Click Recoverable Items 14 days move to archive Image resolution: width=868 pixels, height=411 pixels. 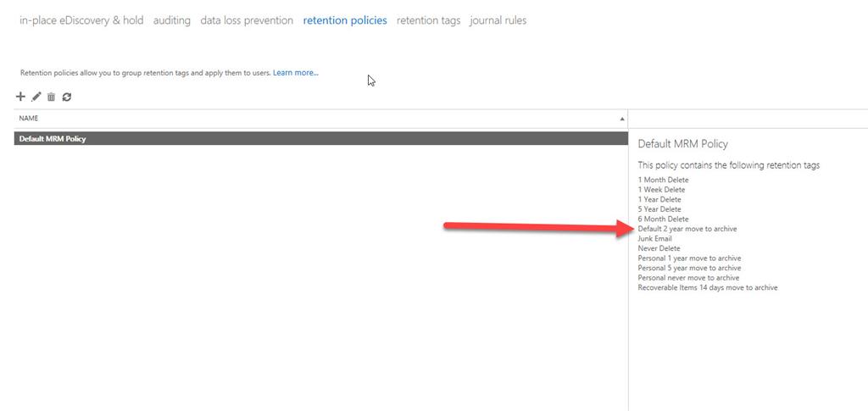click(708, 287)
